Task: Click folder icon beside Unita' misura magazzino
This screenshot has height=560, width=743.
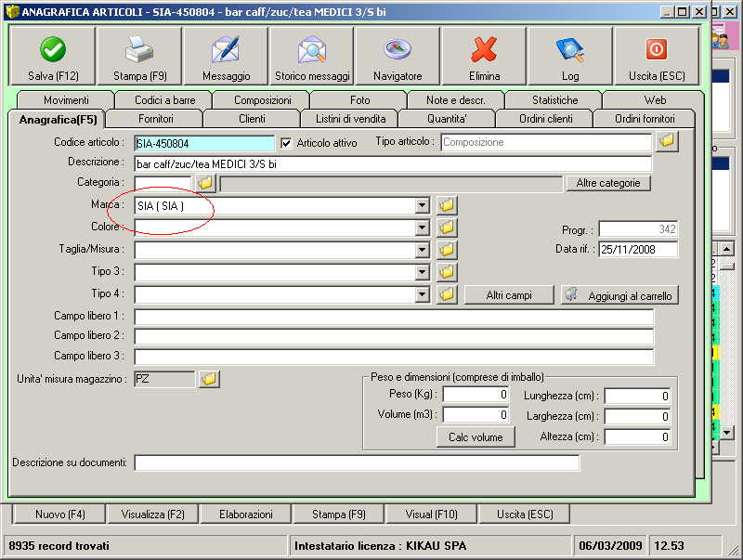Action: [x=209, y=379]
